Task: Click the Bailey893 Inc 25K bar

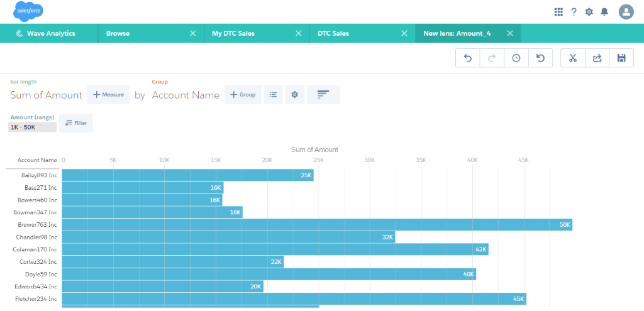Action: tap(187, 175)
